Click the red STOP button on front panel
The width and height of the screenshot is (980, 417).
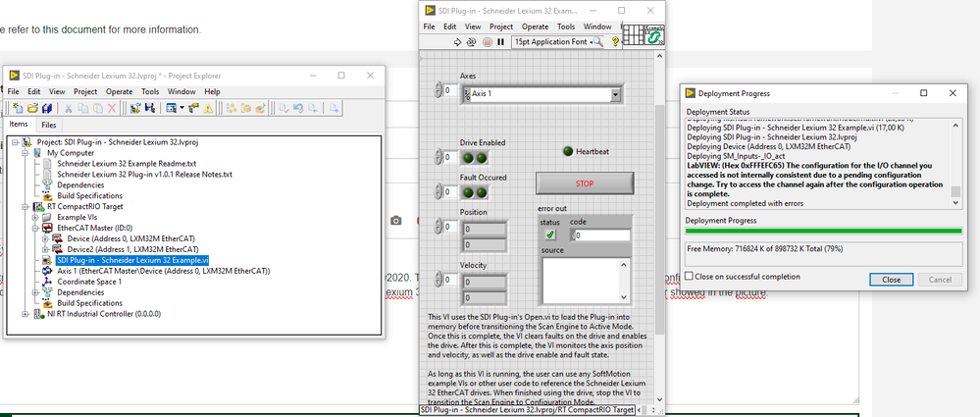pyautogui.click(x=585, y=183)
